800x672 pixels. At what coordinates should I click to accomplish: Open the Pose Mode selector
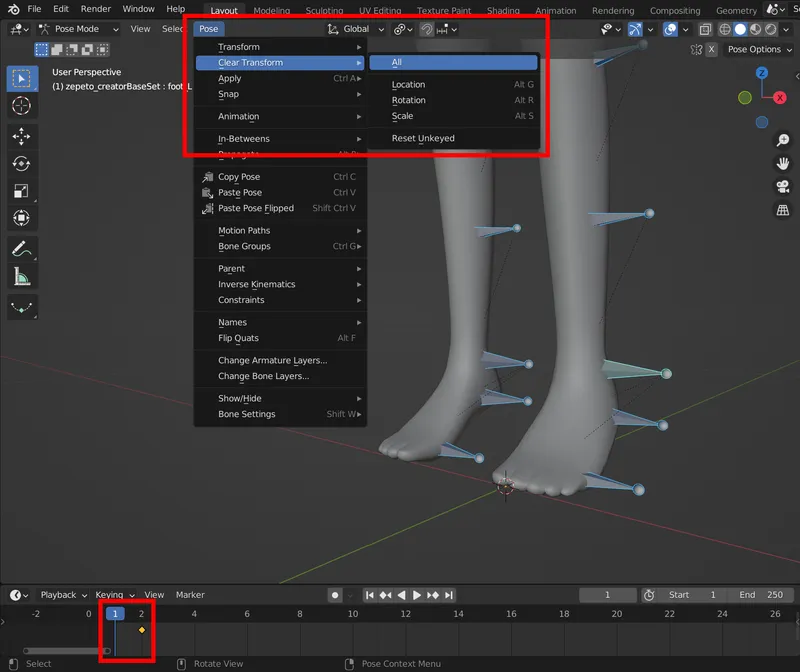tap(75, 29)
